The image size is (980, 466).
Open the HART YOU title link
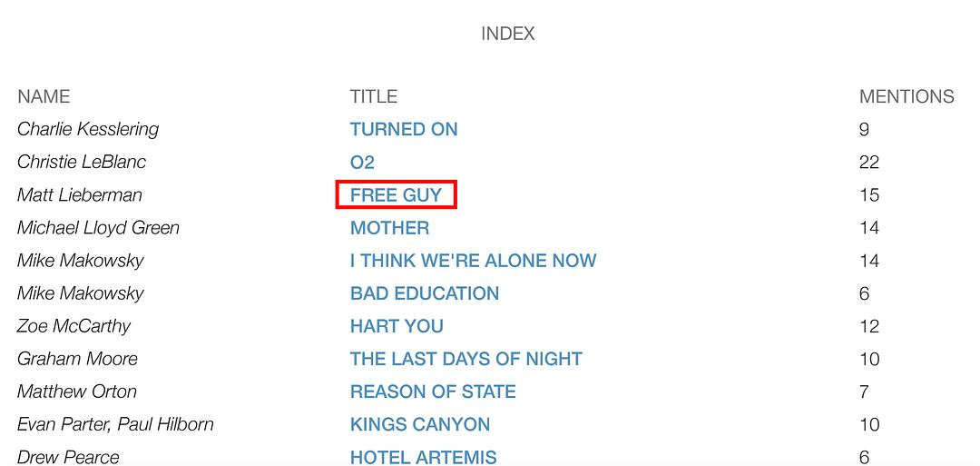point(397,326)
